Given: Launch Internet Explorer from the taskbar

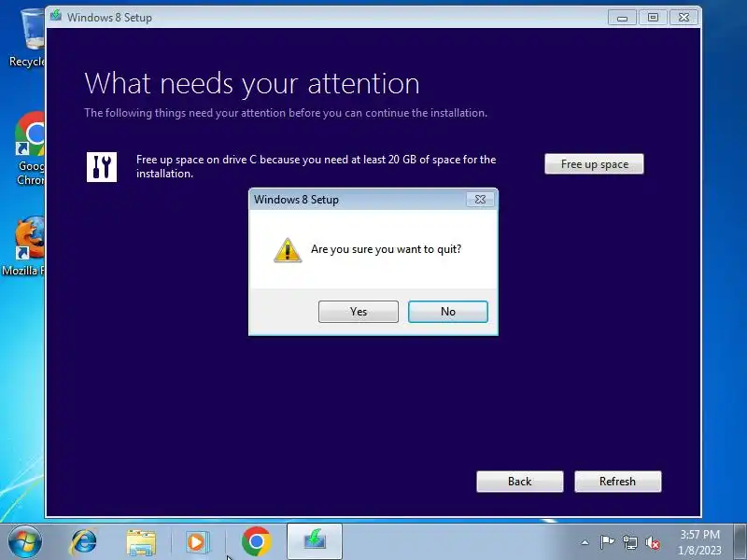Looking at the screenshot, I should click(83, 542).
